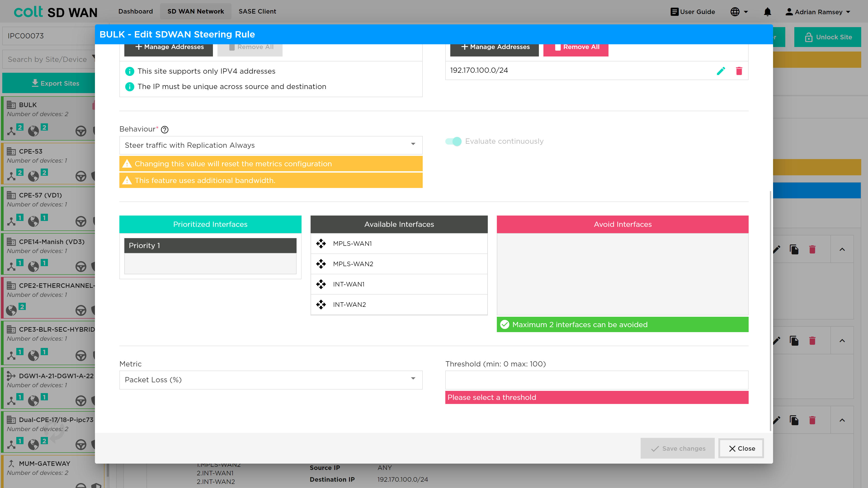This screenshot has width=868, height=488.
Task: Delete the top steering rule behind dialog
Action: point(812,250)
